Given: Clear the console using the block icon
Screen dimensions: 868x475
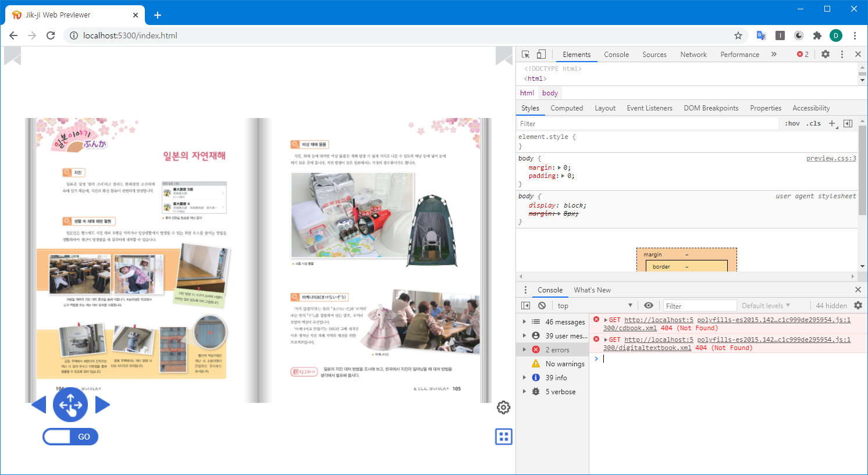Looking at the screenshot, I should (x=542, y=305).
